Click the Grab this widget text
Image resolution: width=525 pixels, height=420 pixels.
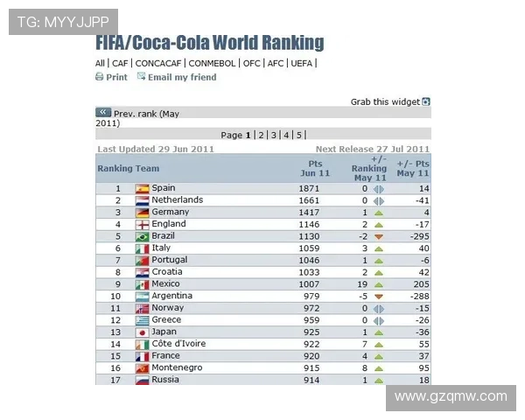(385, 101)
